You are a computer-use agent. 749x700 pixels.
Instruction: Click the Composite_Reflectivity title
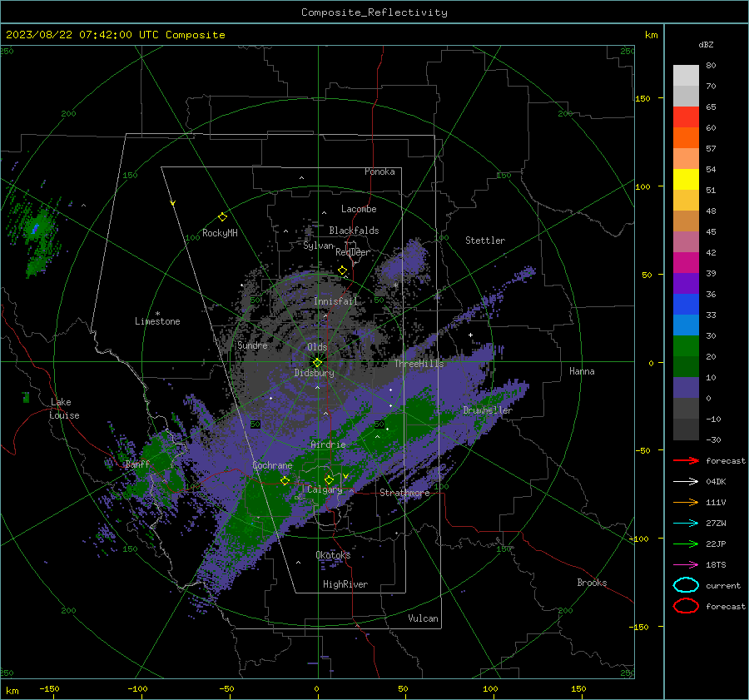374,12
